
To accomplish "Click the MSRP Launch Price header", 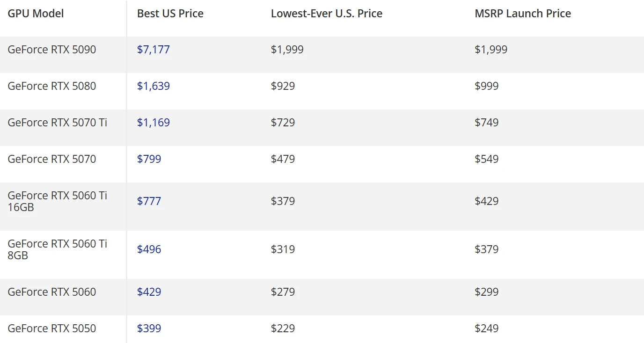I will (x=523, y=14).
